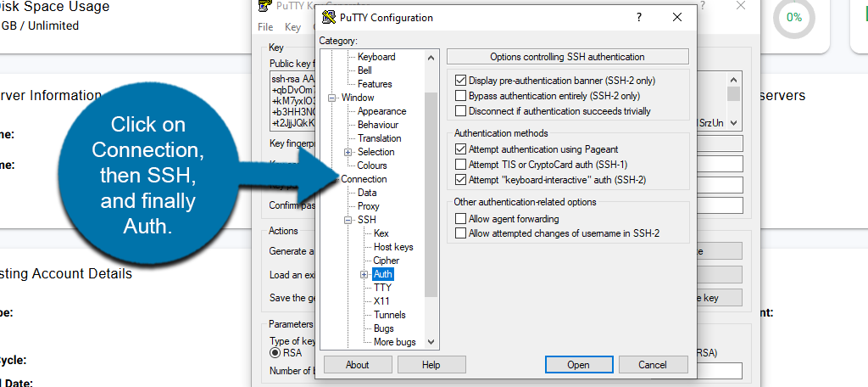Open the File menu in PuTTY Key Generator
Viewport: 868px width, 387px height.
[x=265, y=27]
